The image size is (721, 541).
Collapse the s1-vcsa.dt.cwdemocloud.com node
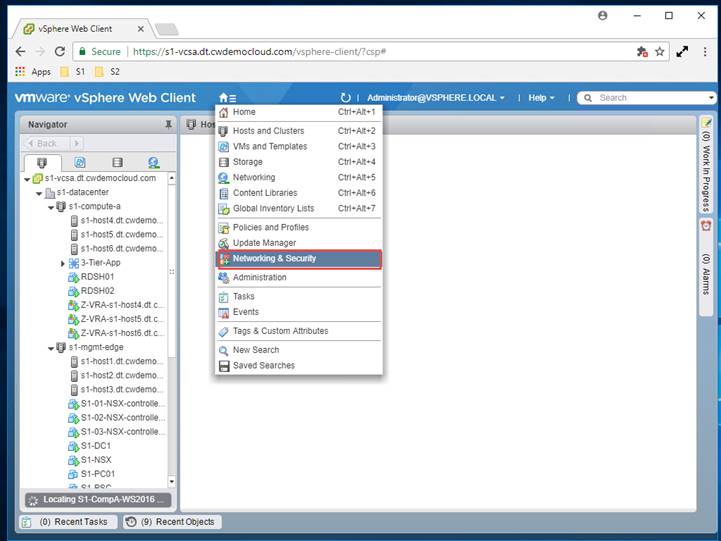(x=27, y=179)
